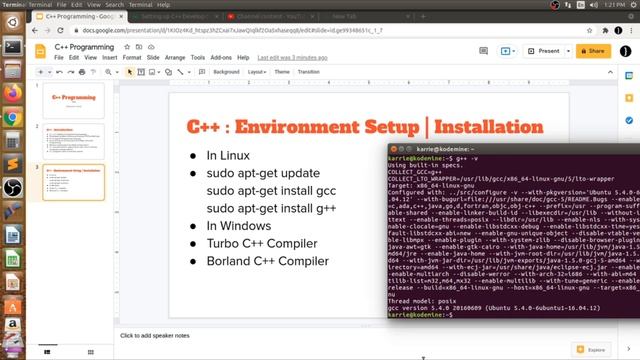Click the Google Slides home logo
Image resolution: width=640 pixels, height=360 pixels.
tap(40, 51)
